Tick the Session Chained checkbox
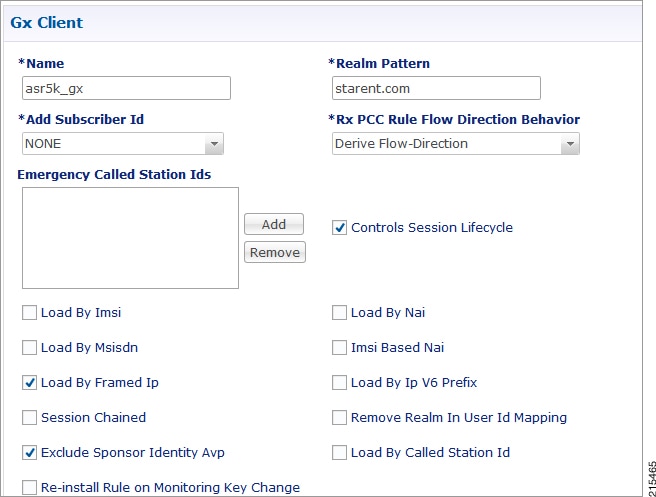Screen dimensions: 656x497 29,418
